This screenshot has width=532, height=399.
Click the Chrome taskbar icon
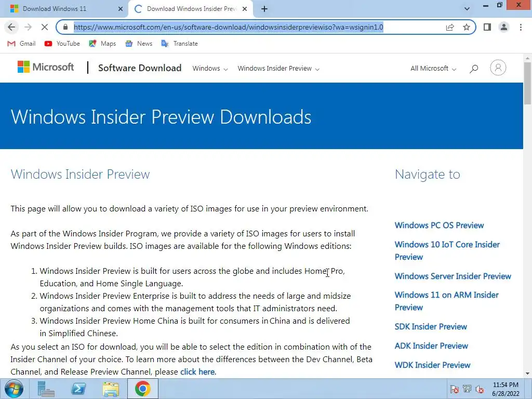coord(143,389)
